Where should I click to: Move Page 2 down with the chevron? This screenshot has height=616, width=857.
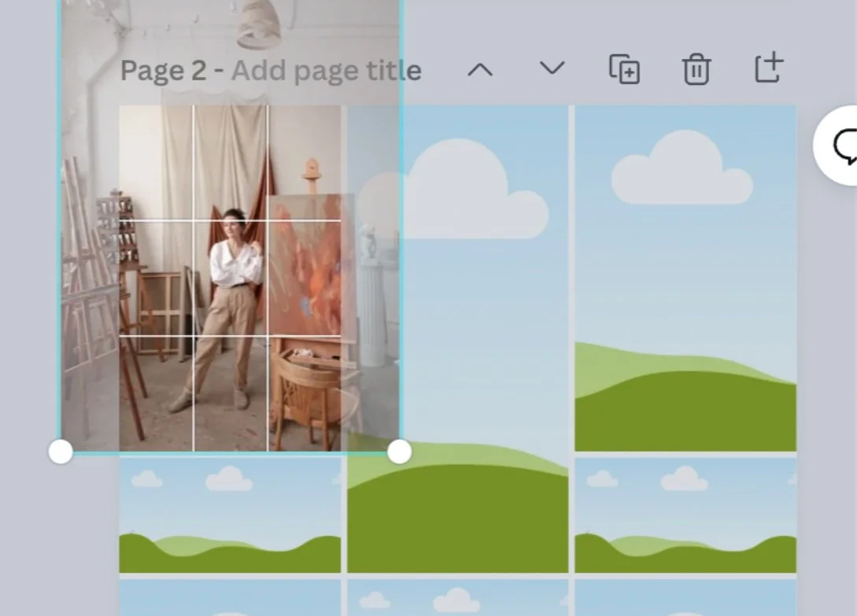tap(551, 69)
